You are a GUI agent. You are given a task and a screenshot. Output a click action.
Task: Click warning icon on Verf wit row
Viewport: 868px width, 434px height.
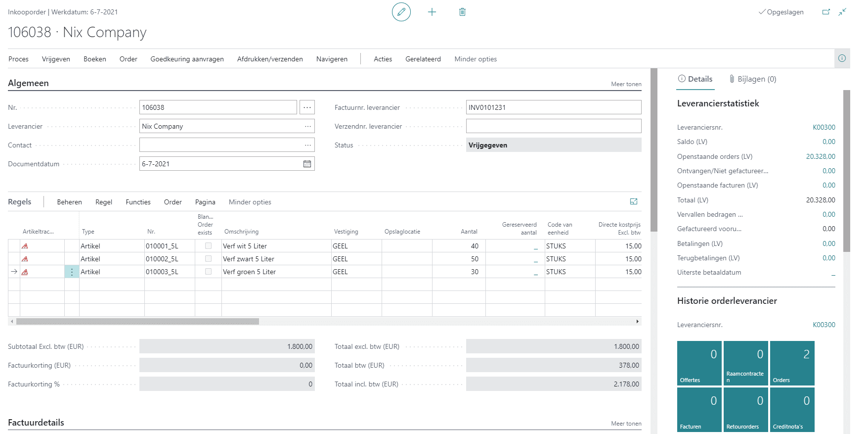pos(25,246)
